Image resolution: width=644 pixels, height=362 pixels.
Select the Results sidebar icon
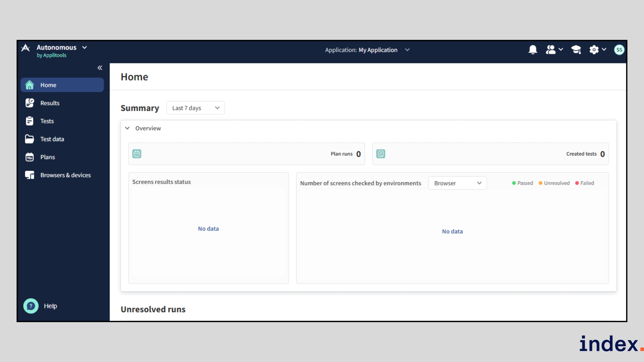[x=30, y=103]
